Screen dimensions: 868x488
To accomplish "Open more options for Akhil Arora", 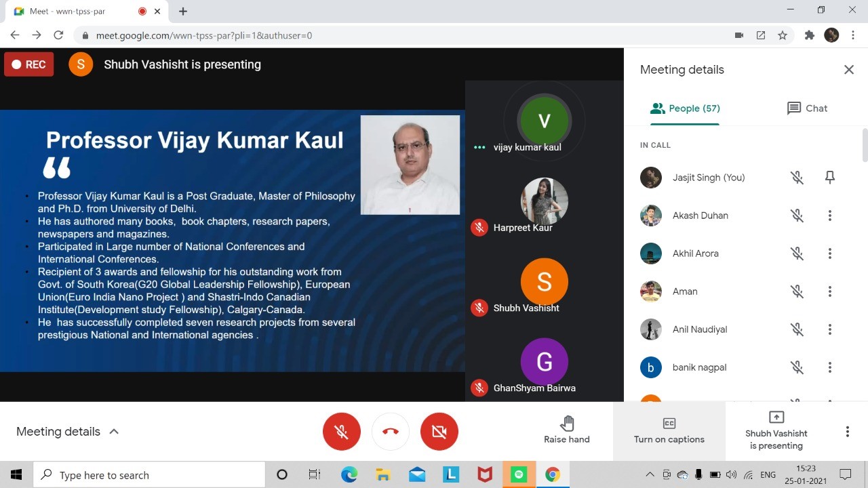I will pyautogui.click(x=829, y=253).
